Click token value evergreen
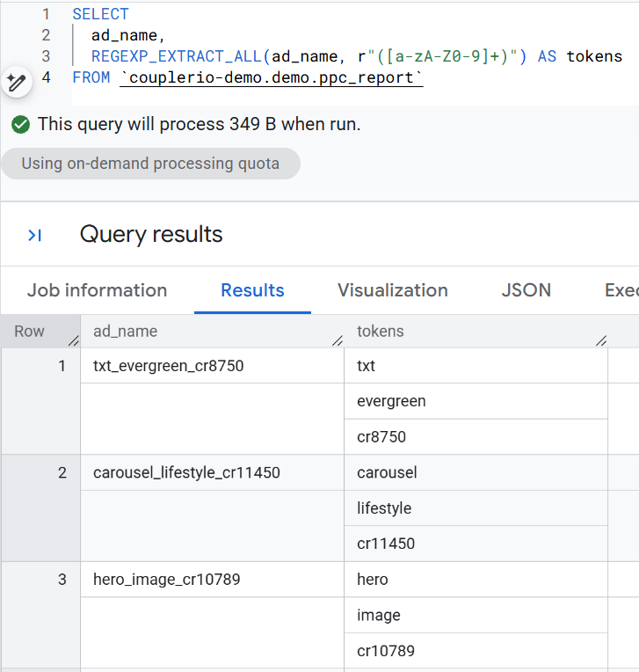 tap(476, 401)
